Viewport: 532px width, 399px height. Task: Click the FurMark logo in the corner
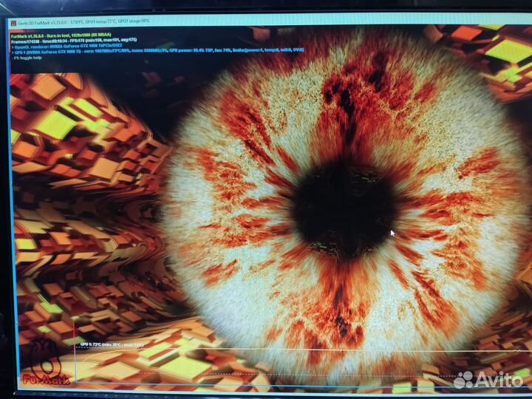coord(44,364)
